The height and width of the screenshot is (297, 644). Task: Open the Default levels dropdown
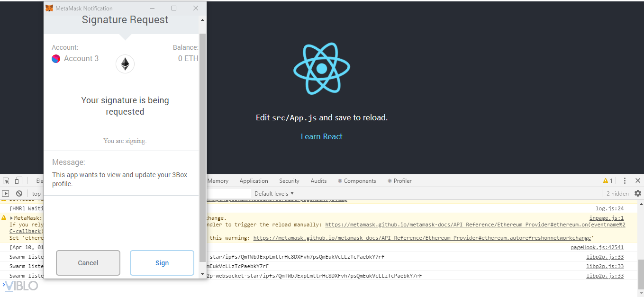click(x=274, y=193)
